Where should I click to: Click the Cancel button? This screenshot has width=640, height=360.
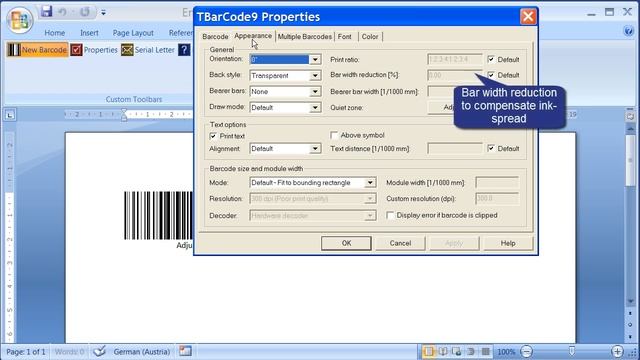click(400, 243)
